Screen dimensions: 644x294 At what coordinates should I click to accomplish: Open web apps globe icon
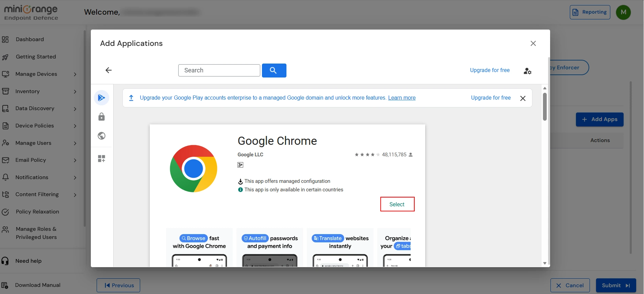coord(101,136)
